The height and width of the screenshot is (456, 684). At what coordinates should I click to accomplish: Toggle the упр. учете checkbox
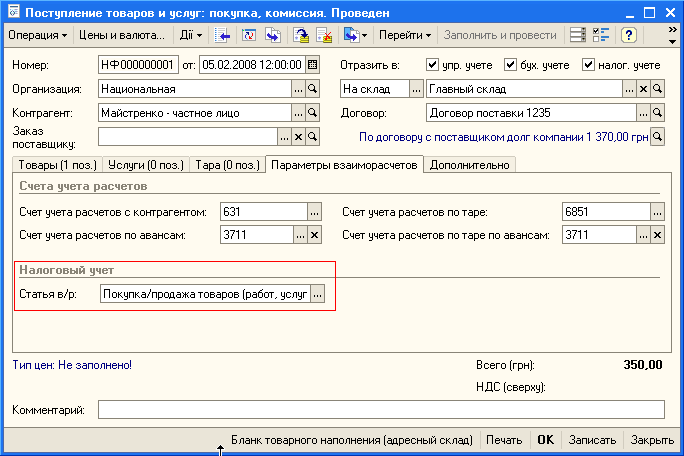pyautogui.click(x=432, y=65)
